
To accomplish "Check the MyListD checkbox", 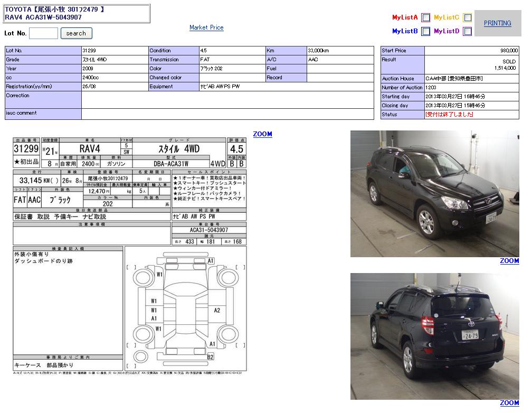I will (467, 32).
